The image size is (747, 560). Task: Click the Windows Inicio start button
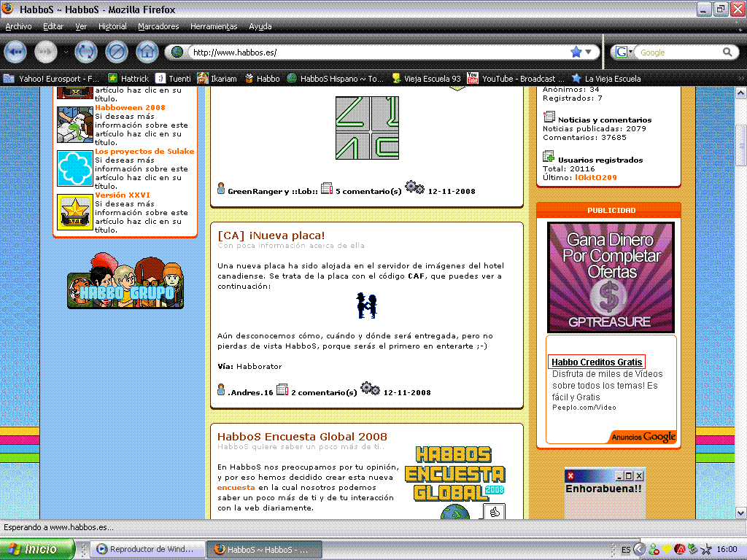pyautogui.click(x=38, y=549)
